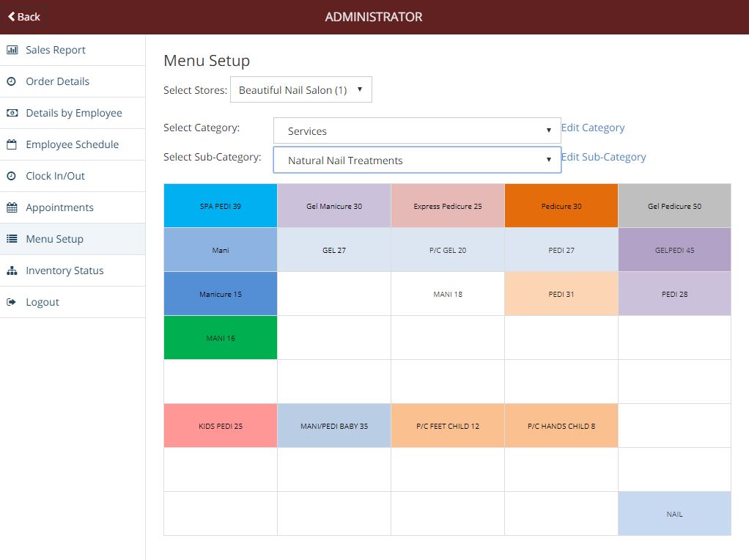Click the Back button
Screen dimensions: 749x560
point(24,17)
